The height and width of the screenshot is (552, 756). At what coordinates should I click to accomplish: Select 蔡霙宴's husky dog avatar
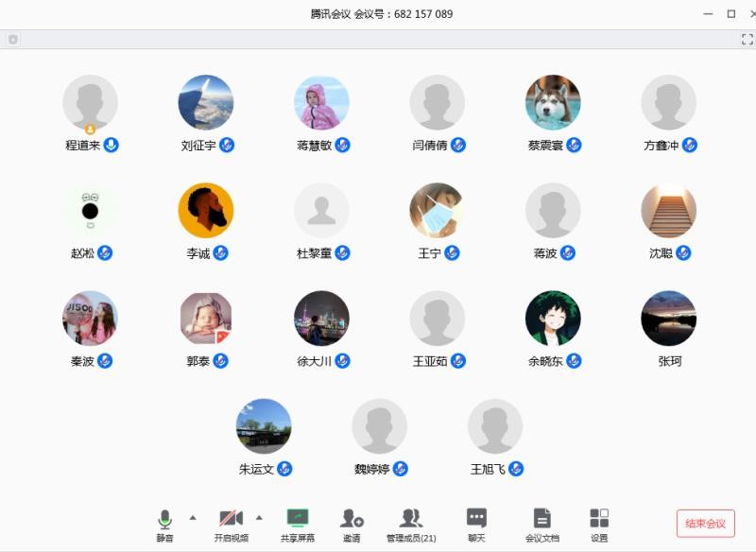coord(553,102)
